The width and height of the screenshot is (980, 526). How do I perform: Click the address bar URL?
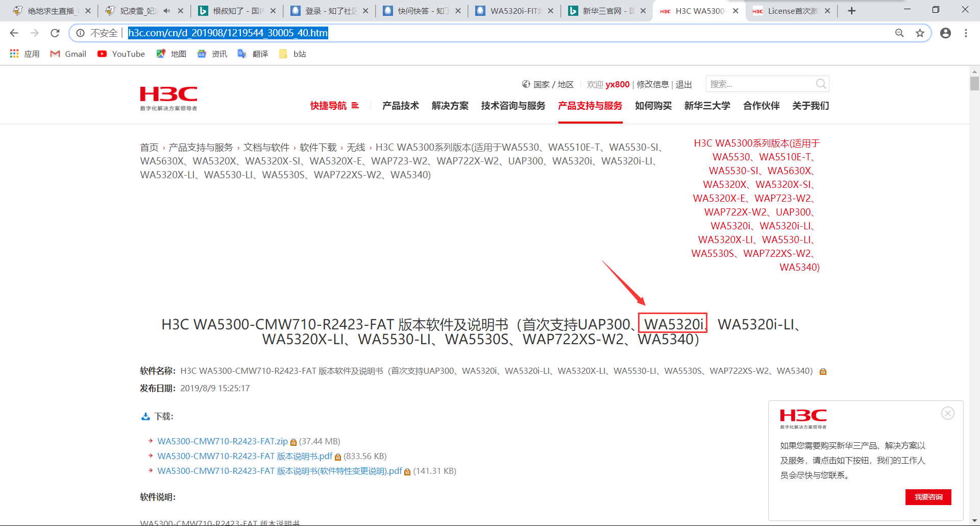pyautogui.click(x=228, y=33)
